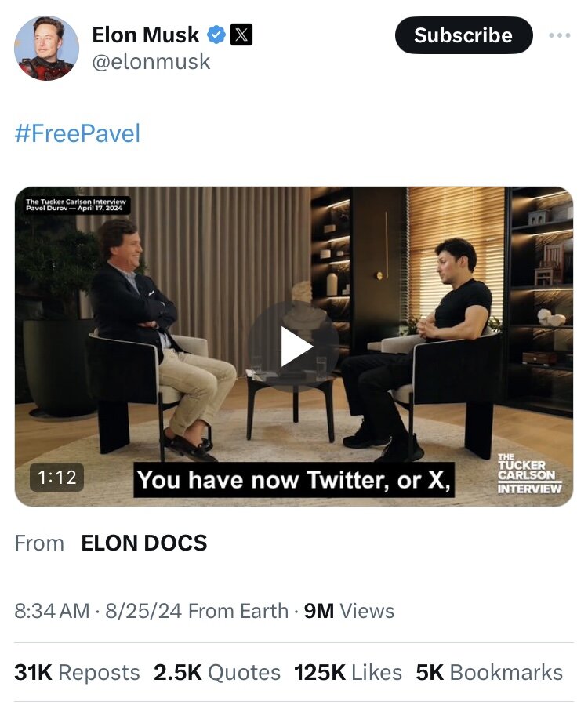The image size is (588, 705).
Task: Show the 2.5K Quotes list
Action: tap(217, 672)
